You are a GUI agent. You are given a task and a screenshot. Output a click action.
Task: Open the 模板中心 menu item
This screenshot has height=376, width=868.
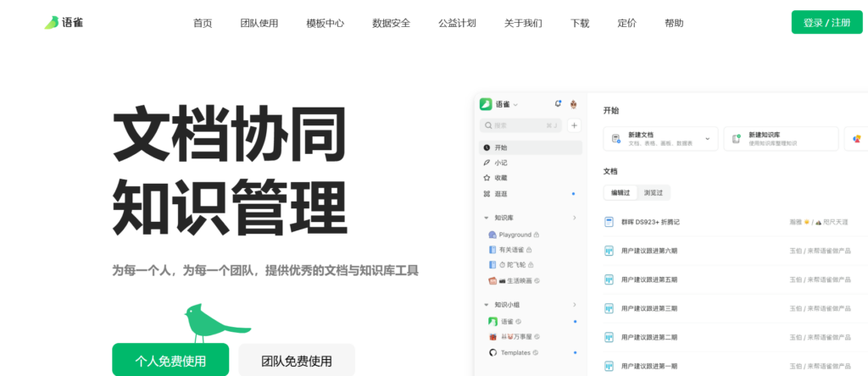tap(325, 23)
